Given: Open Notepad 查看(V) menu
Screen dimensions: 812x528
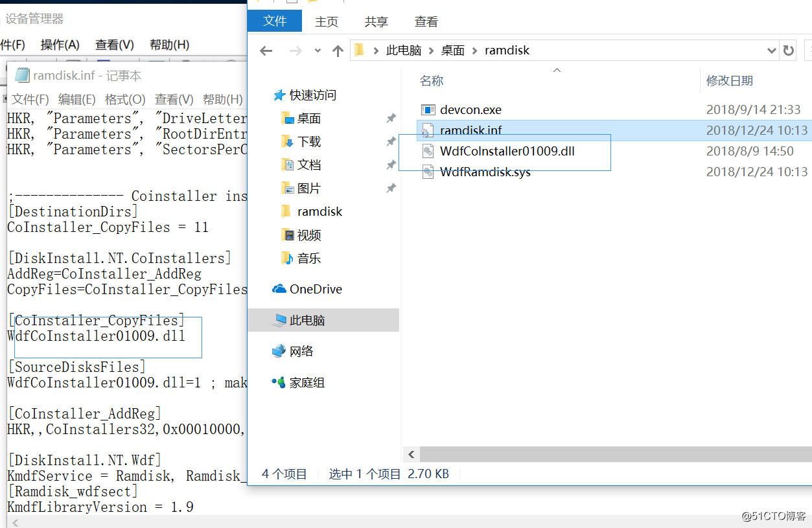Looking at the screenshot, I should 174,100.
